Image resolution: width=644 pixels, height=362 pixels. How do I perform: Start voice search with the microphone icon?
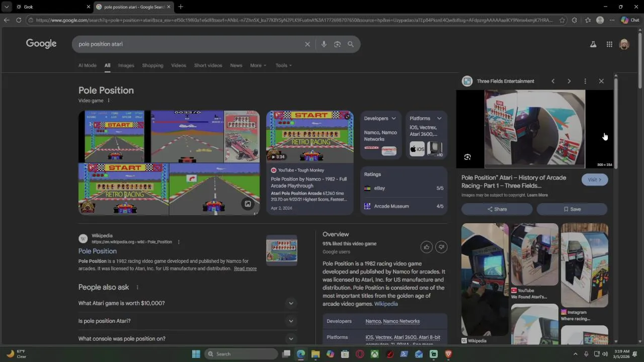[x=324, y=44]
